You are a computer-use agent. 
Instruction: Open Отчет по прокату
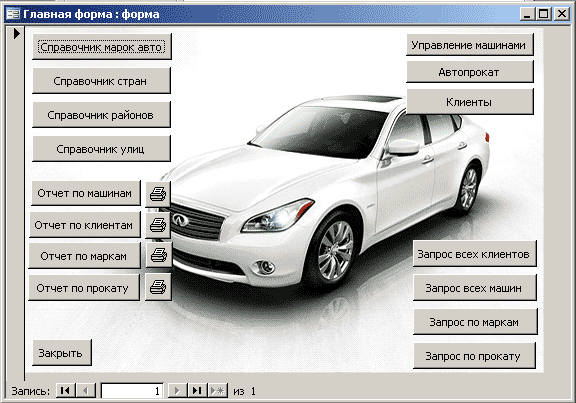pos(84,288)
